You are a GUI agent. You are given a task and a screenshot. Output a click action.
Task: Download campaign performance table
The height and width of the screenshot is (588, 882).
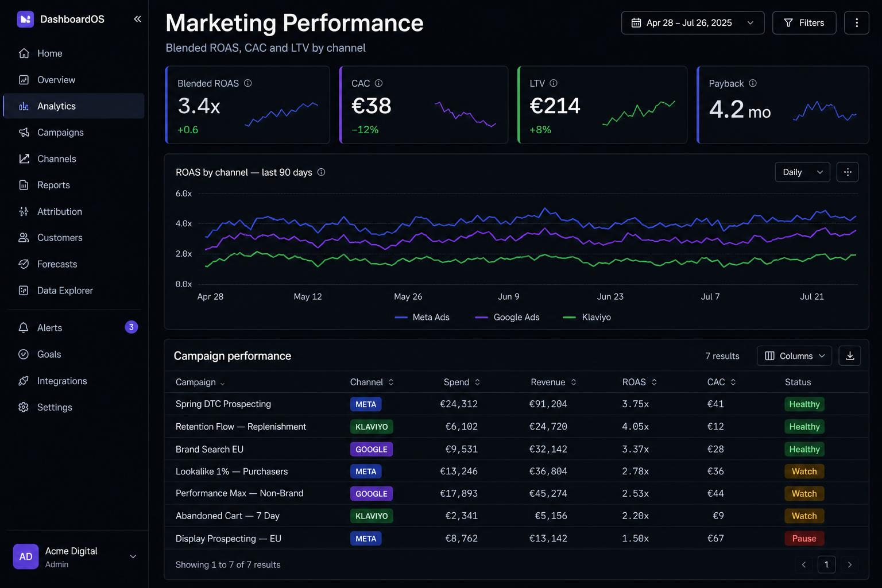(x=850, y=356)
